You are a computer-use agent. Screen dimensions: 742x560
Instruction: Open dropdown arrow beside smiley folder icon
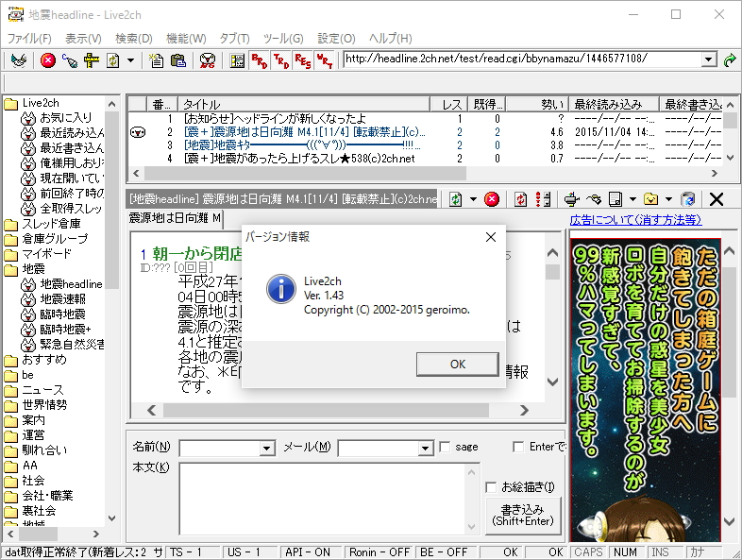668,199
